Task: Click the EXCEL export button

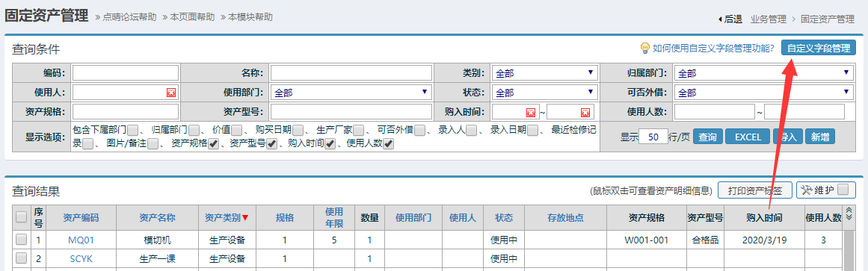Action: (748, 137)
